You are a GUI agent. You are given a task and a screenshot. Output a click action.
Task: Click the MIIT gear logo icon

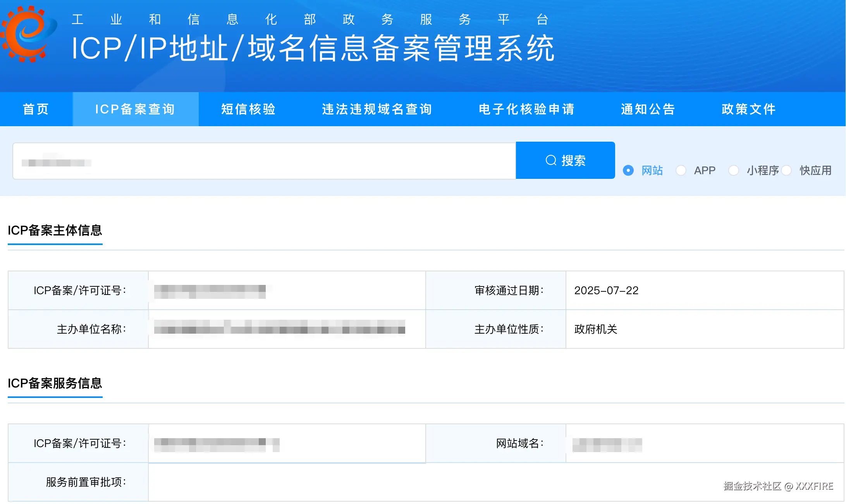(28, 34)
